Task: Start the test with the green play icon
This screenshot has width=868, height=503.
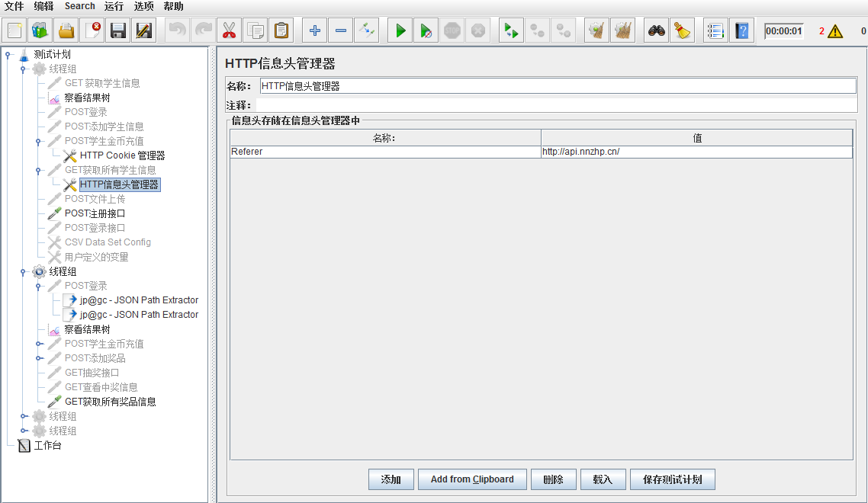Action: coord(400,30)
